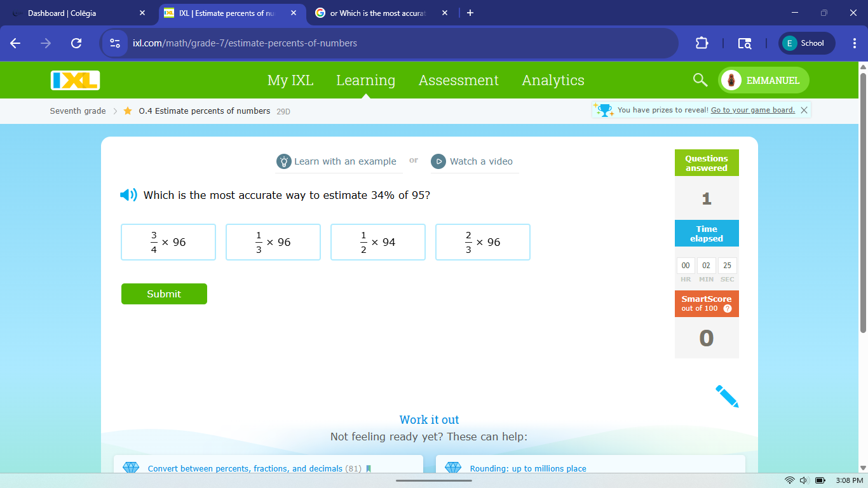This screenshot has width=868, height=488.
Task: Click the IXL logo in the header
Action: (75, 80)
